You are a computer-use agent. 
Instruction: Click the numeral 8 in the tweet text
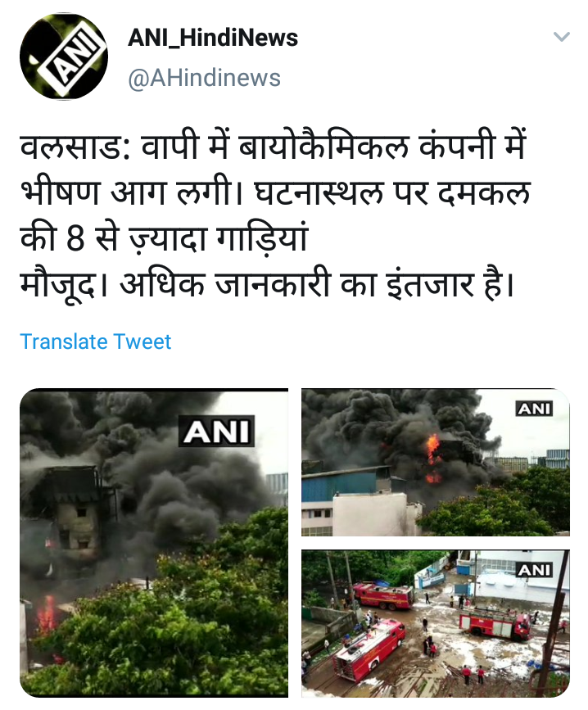(x=75, y=240)
